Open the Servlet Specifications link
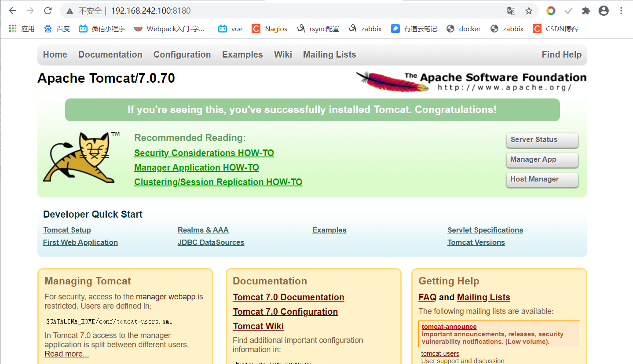This screenshot has width=633, height=364. 485,230
